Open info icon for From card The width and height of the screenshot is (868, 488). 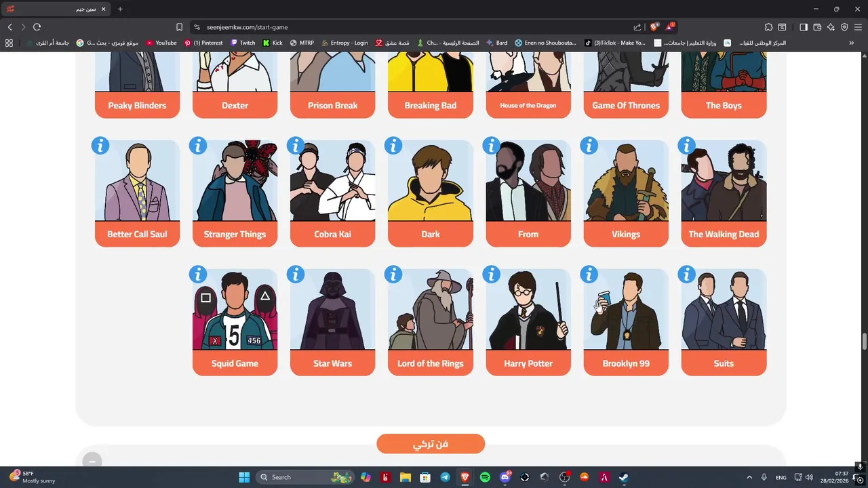coord(491,146)
